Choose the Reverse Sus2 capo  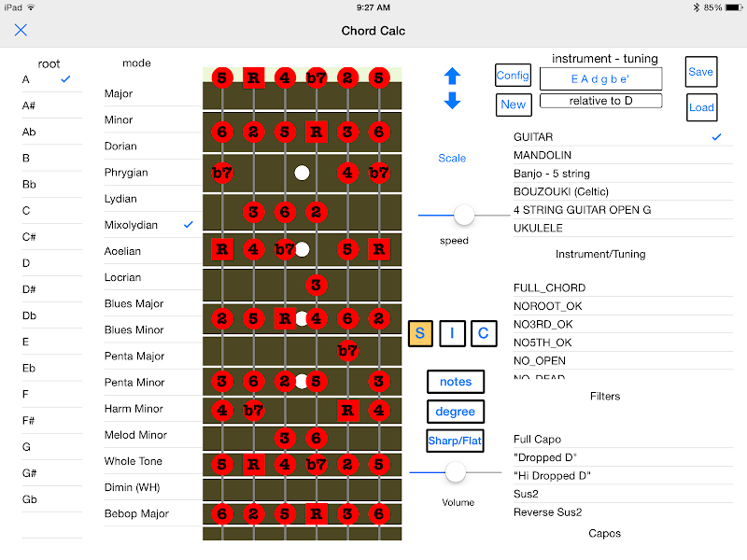tap(623, 512)
